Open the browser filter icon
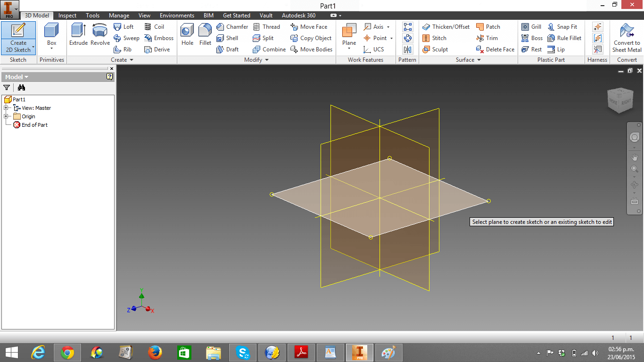 coord(7,87)
